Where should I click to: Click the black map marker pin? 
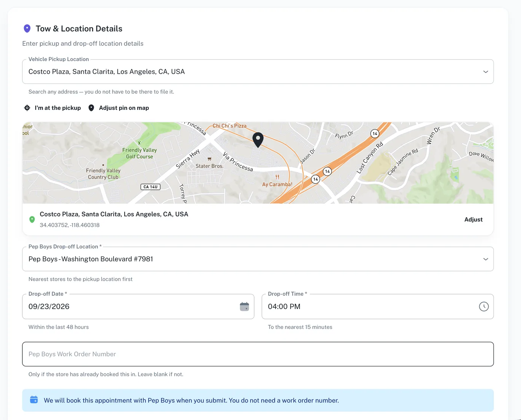click(x=258, y=140)
